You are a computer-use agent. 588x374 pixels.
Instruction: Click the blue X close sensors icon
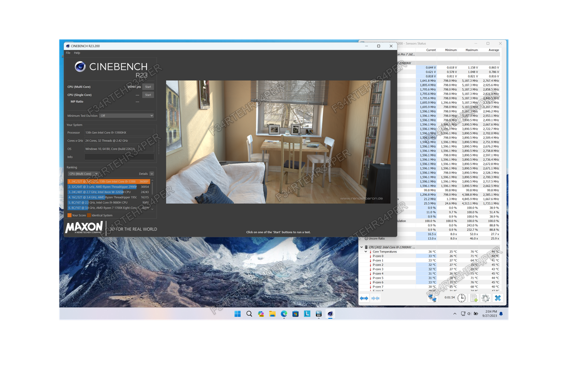pyautogui.click(x=498, y=298)
